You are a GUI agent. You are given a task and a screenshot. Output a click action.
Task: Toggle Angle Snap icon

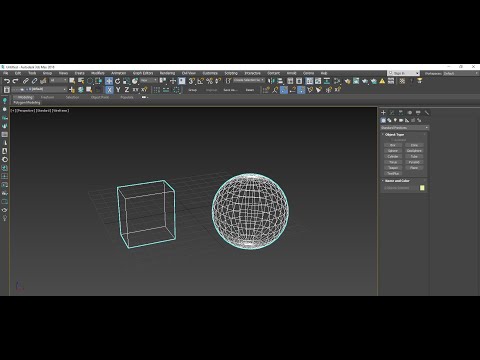[201, 81]
